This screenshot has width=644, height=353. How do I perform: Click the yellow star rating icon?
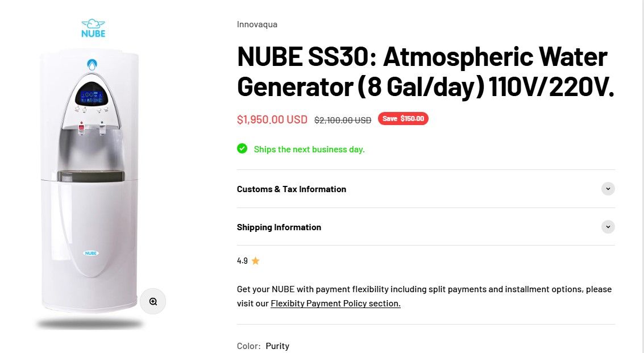[x=256, y=261]
